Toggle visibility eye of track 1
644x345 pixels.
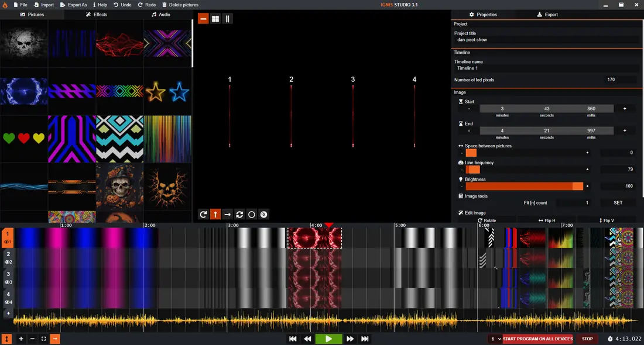(8, 242)
